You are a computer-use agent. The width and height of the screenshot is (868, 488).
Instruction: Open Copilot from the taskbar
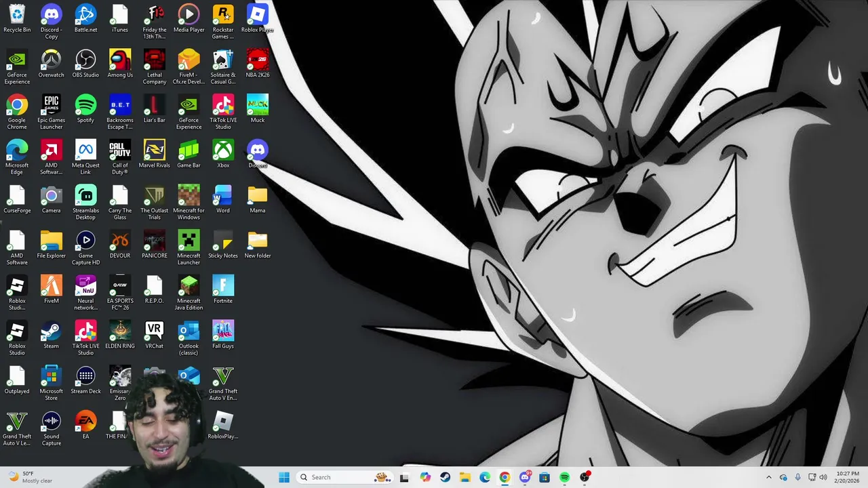tap(425, 477)
